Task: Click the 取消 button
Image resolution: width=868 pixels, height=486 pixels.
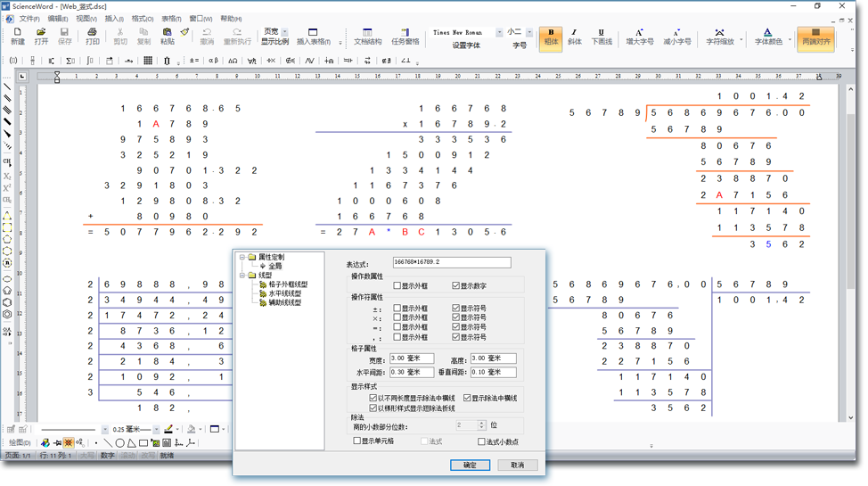Action: (x=517, y=465)
